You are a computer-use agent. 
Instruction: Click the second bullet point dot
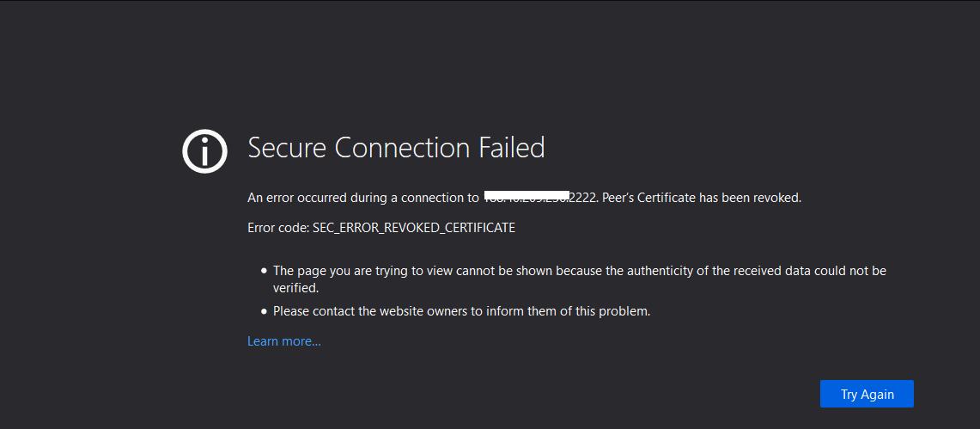point(265,311)
